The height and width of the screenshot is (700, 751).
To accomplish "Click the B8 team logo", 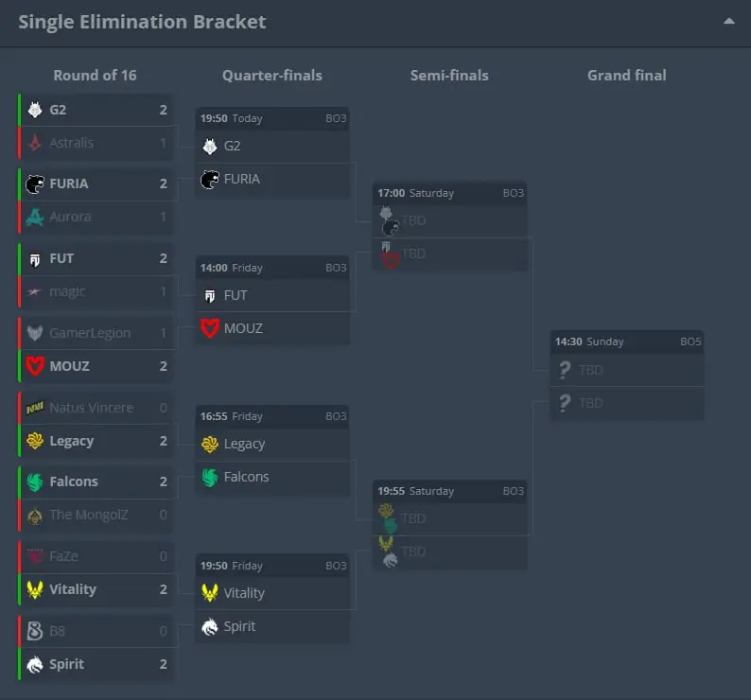I will (x=35, y=631).
